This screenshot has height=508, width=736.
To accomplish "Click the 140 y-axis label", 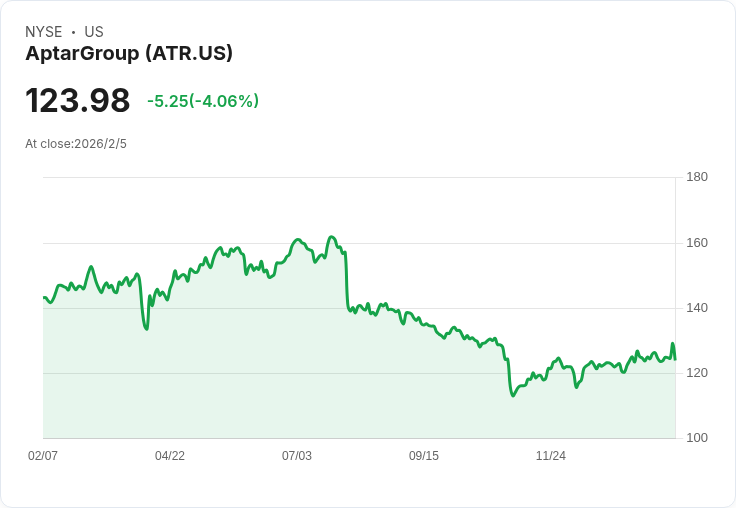I will point(697,308).
